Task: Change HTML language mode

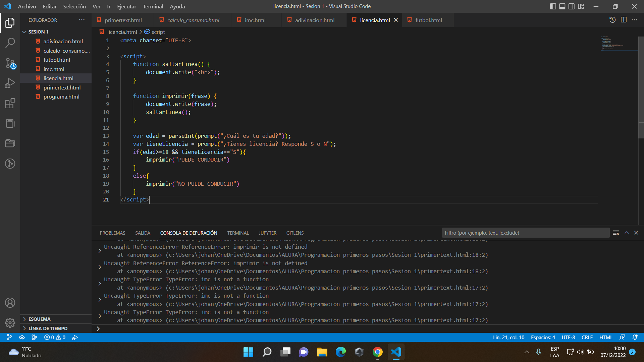Action: click(x=606, y=338)
